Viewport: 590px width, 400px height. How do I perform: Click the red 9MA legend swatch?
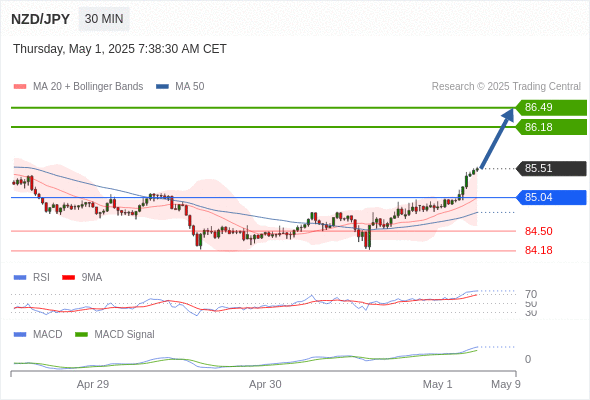(68, 278)
